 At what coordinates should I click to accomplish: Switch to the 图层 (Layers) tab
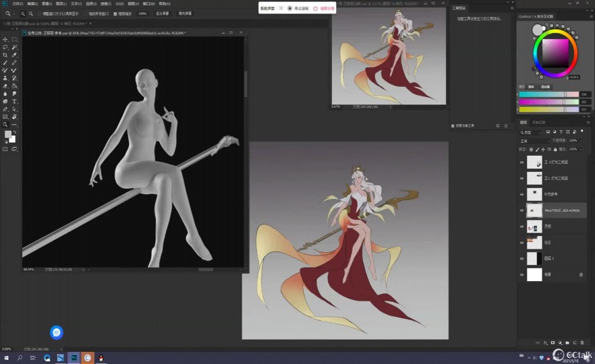pos(523,123)
